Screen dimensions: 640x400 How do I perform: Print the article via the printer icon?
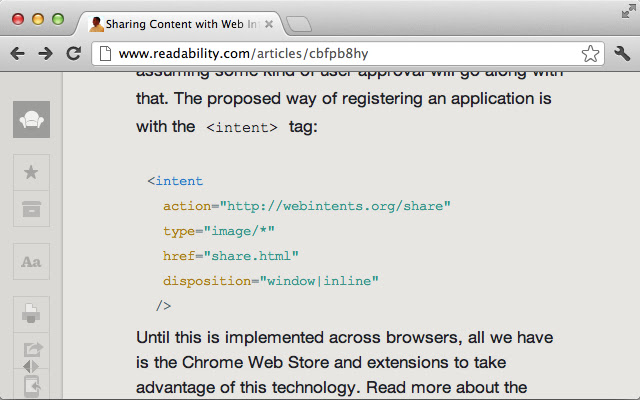(x=31, y=314)
